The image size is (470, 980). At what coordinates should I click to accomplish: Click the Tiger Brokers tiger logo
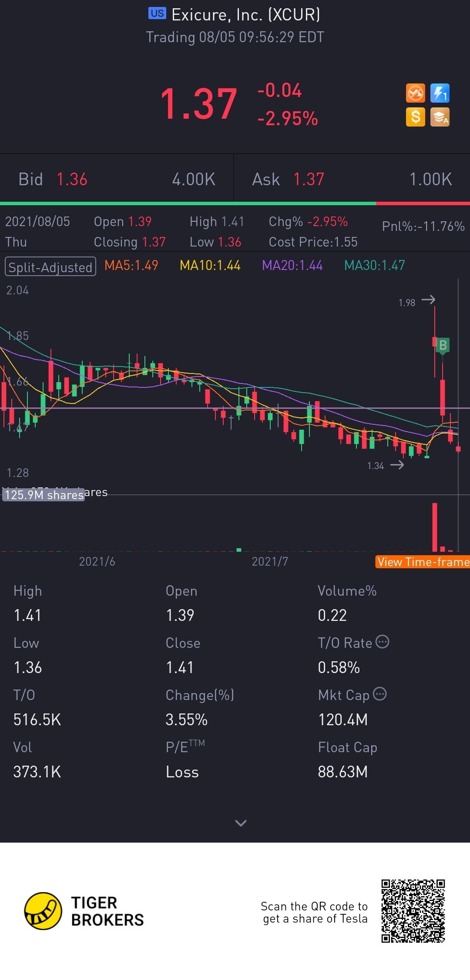(x=43, y=911)
